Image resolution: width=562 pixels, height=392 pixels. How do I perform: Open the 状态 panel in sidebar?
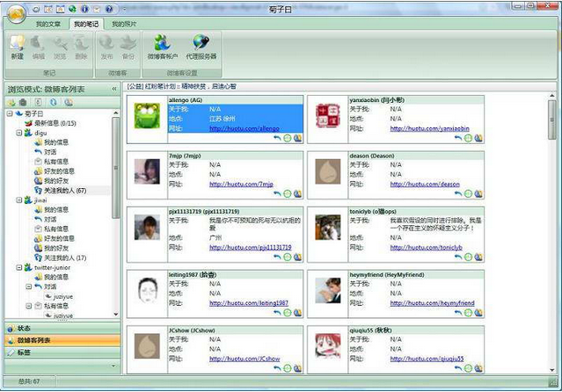pos(24,327)
